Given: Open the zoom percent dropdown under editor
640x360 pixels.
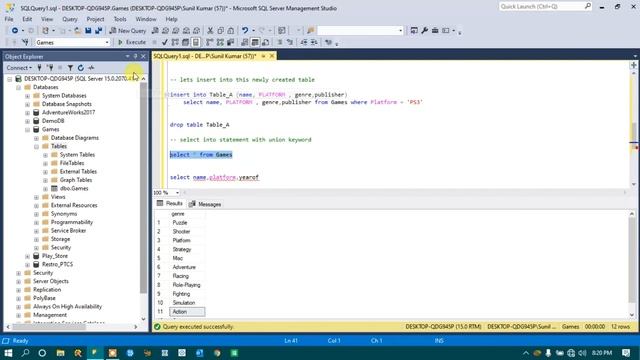Looking at the screenshot, I should (x=177, y=192).
